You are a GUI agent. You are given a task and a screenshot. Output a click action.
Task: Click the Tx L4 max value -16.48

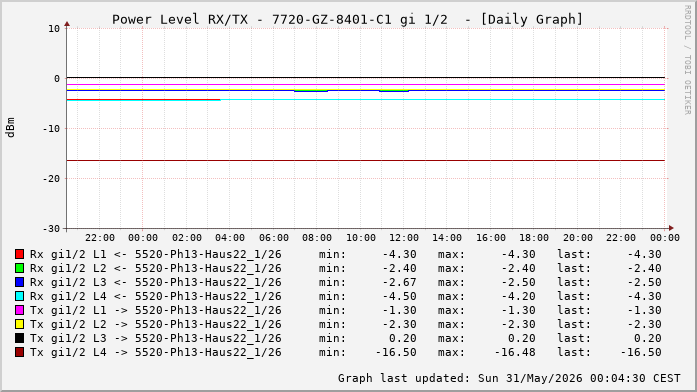pyautogui.click(x=515, y=352)
